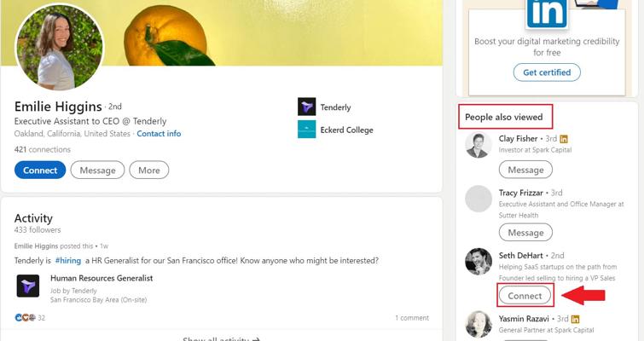Open the Contact info link
The width and height of the screenshot is (644, 341).
159,133
